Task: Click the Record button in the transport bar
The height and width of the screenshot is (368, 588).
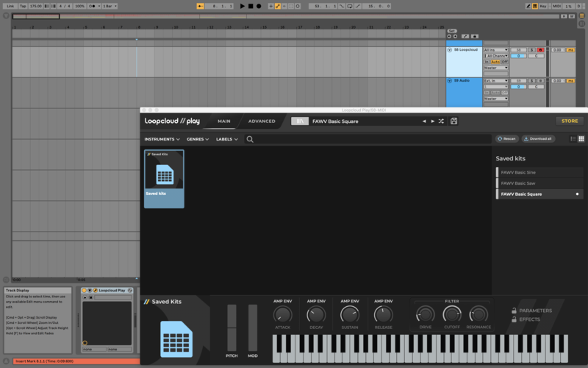Action: pyautogui.click(x=259, y=6)
